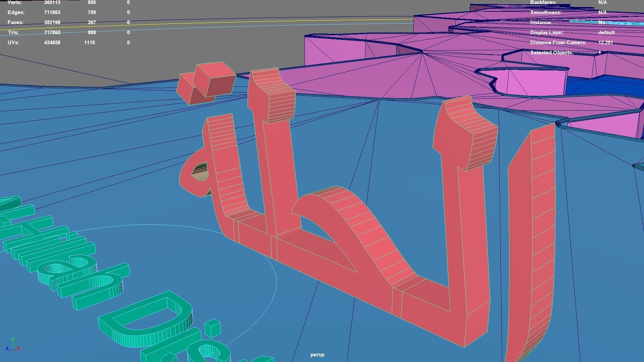Click the Edges count 711863 in HUD
644x362 pixels.
coord(52,12)
